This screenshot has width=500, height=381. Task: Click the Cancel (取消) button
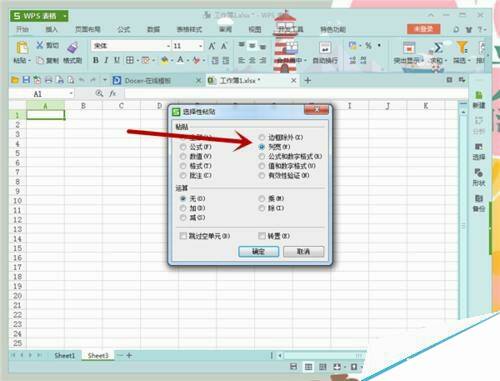point(303,252)
